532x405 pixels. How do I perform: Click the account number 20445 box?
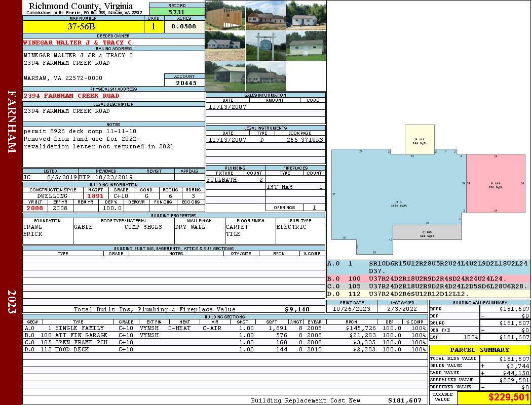pyautogui.click(x=184, y=83)
